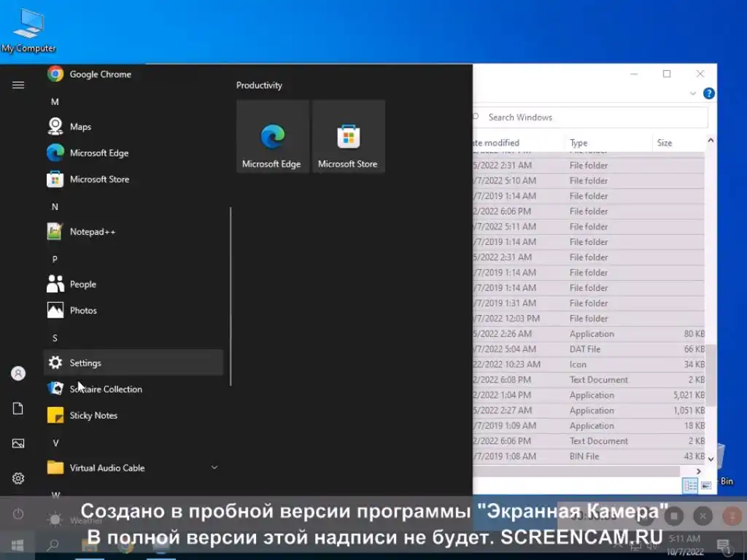
Task: Jump to letter N in the app list
Action: [55, 206]
